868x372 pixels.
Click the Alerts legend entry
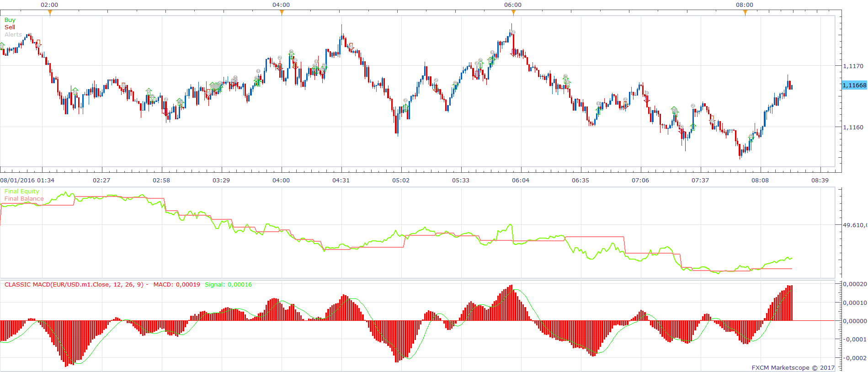pyautogui.click(x=13, y=34)
